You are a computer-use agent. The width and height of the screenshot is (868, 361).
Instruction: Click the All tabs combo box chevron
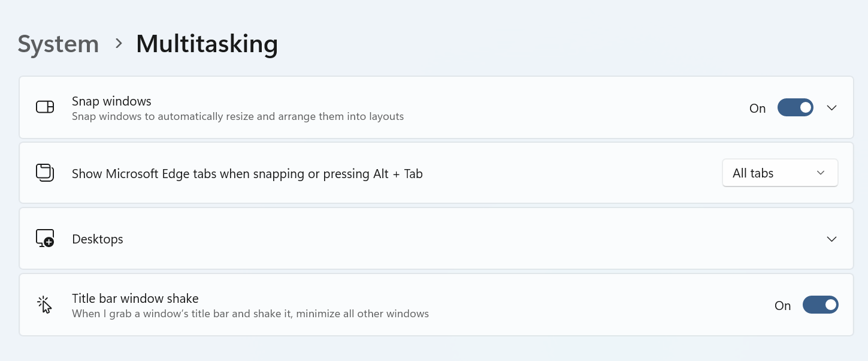[821, 173]
